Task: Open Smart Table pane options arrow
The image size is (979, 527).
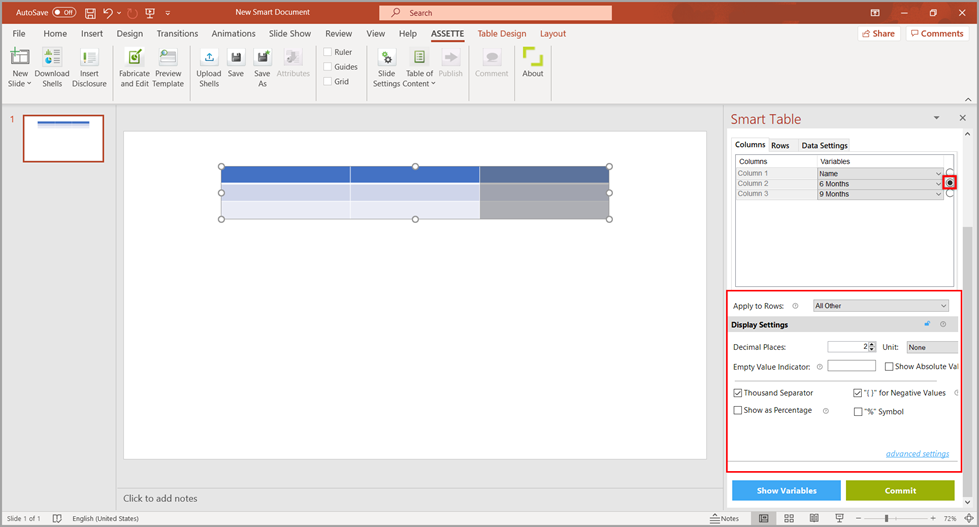Action: (x=937, y=117)
